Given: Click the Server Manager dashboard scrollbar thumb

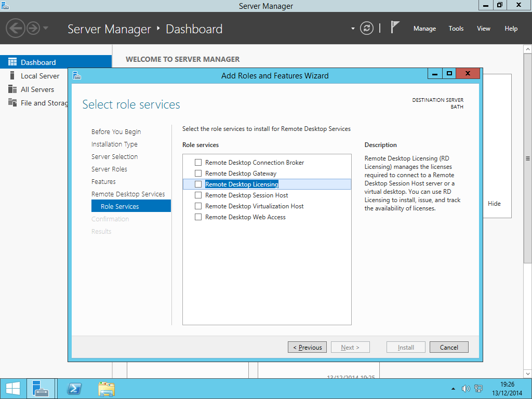Looking at the screenshot, I should (528, 158).
